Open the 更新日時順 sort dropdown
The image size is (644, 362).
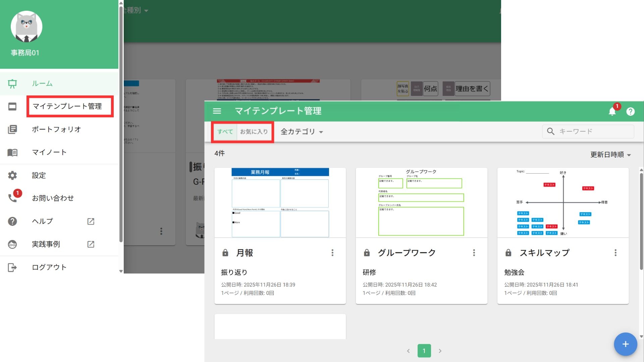(x=610, y=155)
